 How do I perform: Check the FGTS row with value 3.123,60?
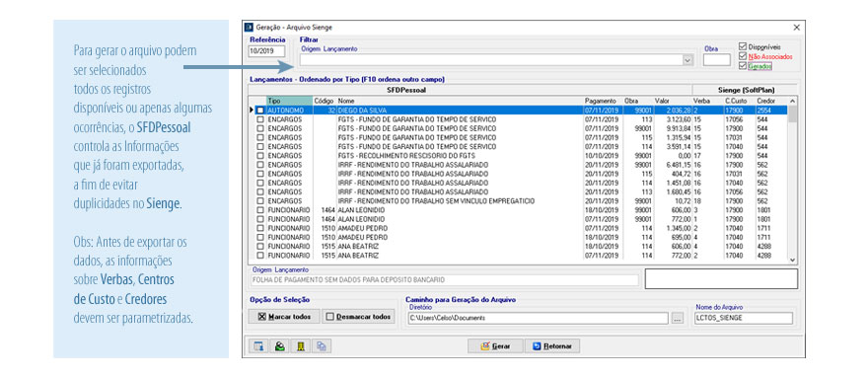point(259,119)
